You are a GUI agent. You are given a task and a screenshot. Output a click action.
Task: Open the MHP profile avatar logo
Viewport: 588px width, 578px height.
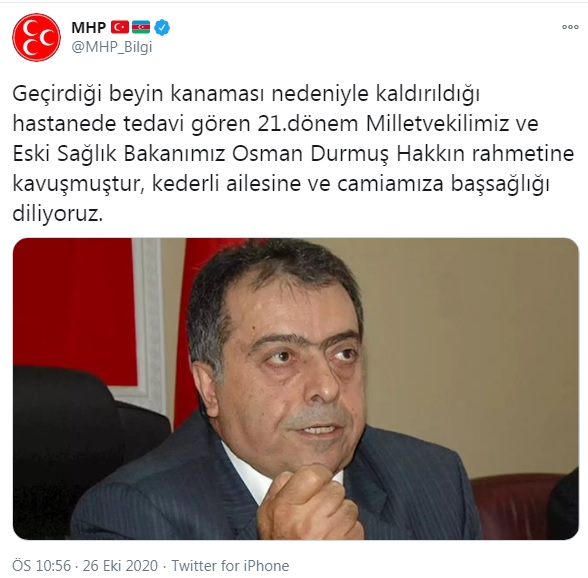pos(36,38)
